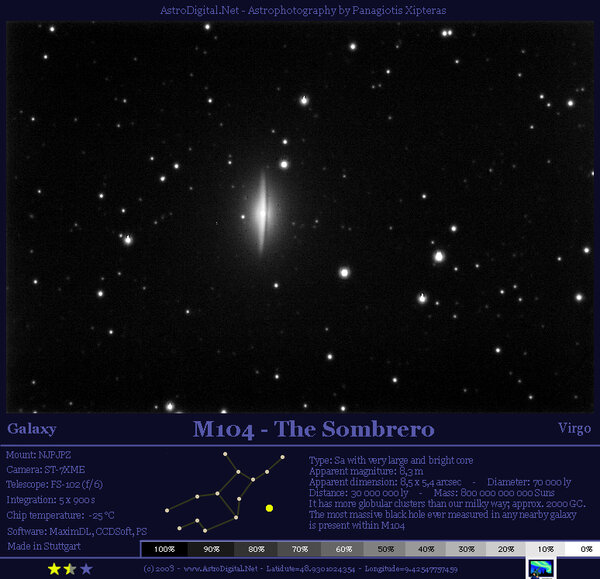600x579 pixels.
Task: Open the aurora thumbnail at bottom right
Action: point(541,569)
